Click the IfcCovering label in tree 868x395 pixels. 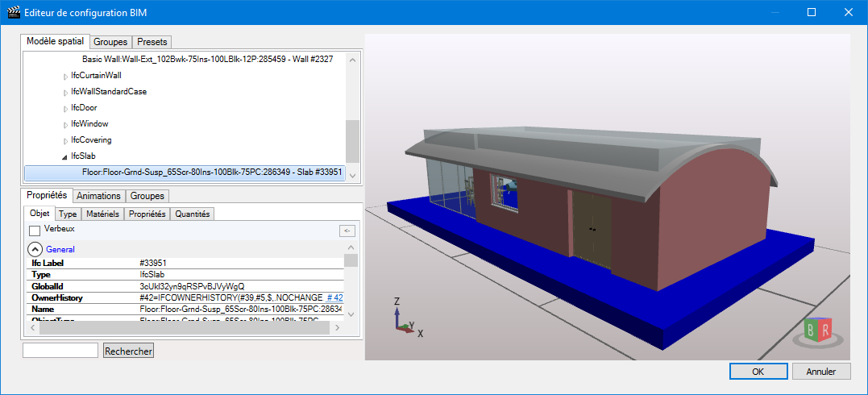tap(91, 140)
